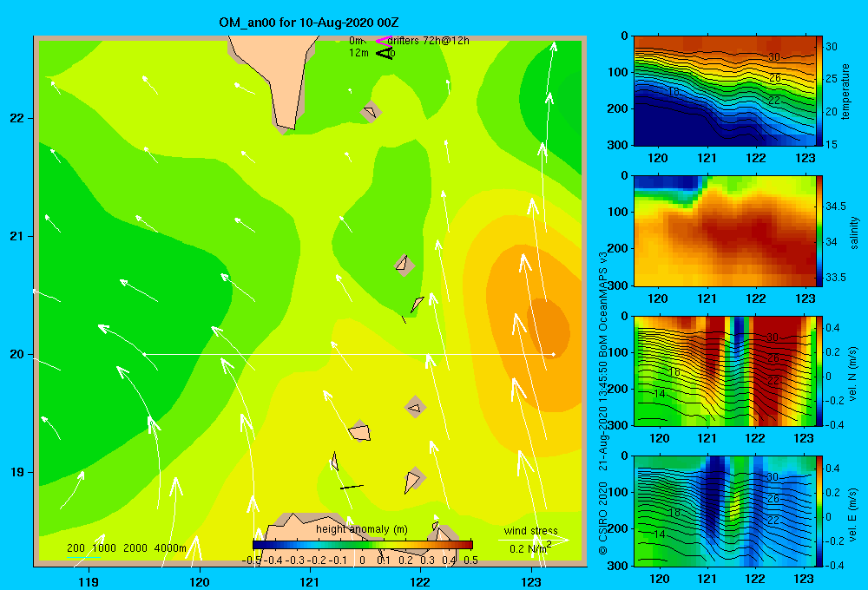Click the '1000' bathymetry legend label
The height and width of the screenshot is (590, 868).
[x=104, y=548]
